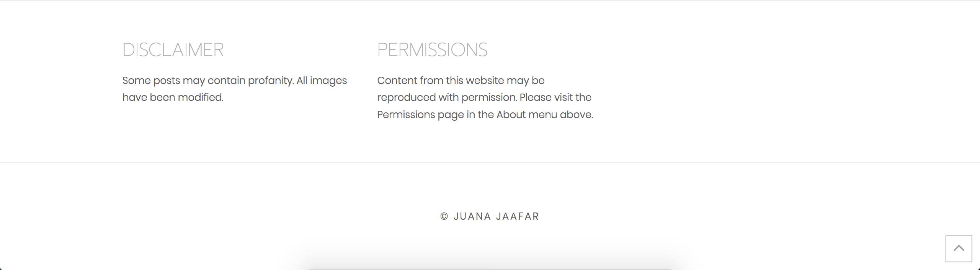Select the PERMISSIONS heading
The image size is (980, 270).
(x=432, y=50)
